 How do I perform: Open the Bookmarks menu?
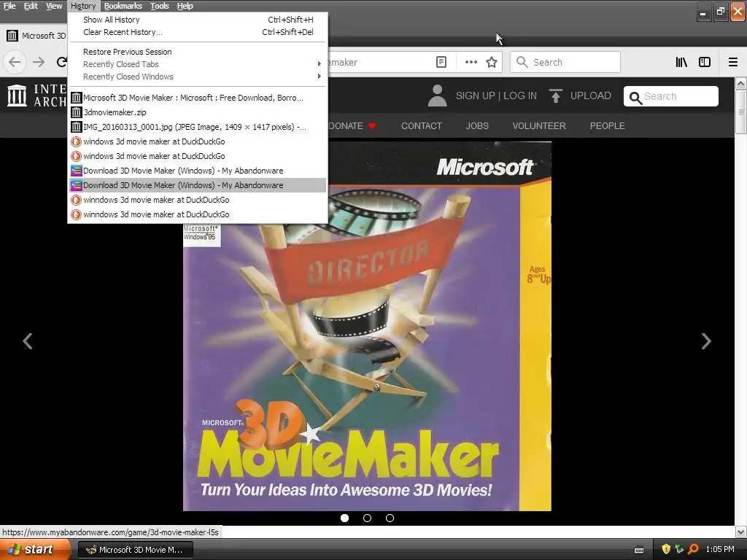(x=123, y=6)
